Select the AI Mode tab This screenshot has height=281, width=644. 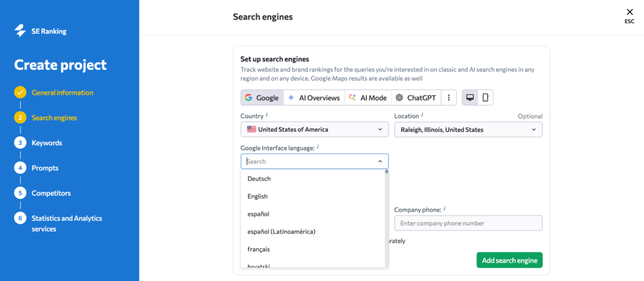[x=368, y=98]
